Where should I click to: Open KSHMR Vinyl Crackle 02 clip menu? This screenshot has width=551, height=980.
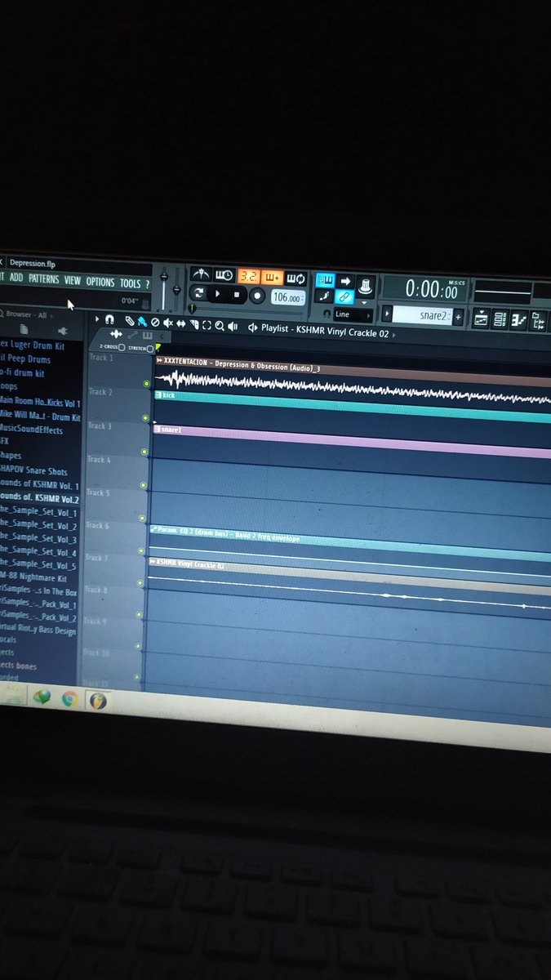click(153, 562)
